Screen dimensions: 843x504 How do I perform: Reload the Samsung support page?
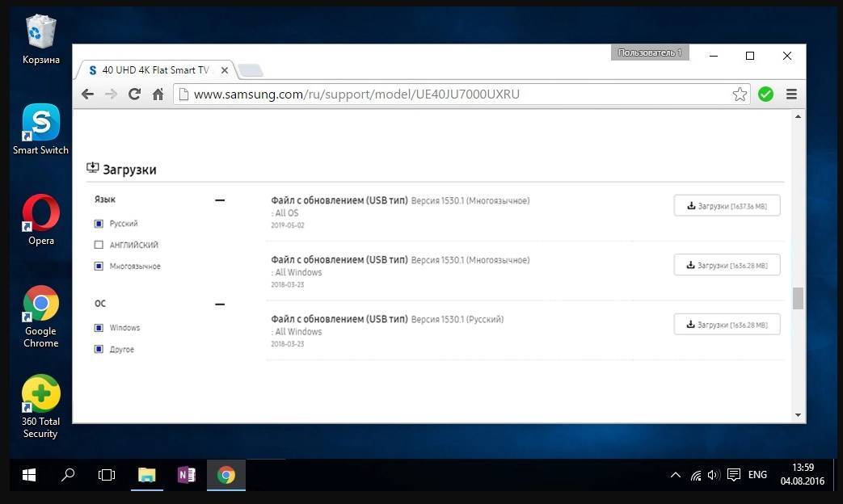tap(134, 94)
